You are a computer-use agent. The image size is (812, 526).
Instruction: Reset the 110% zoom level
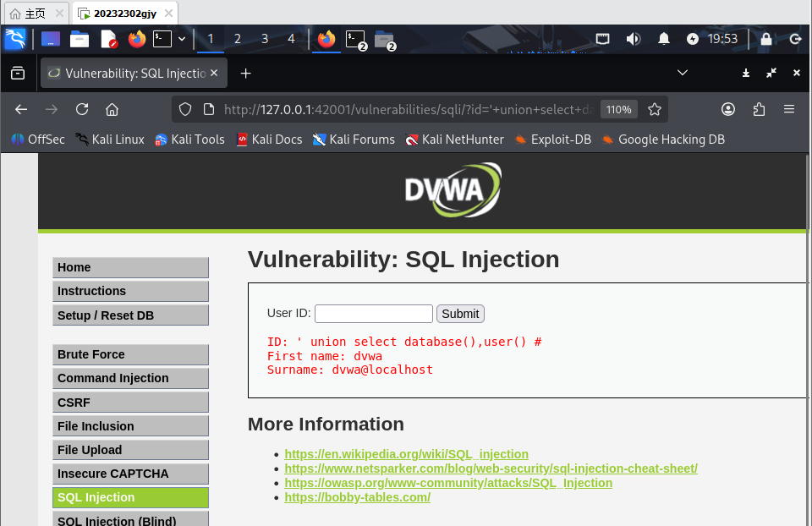619,110
